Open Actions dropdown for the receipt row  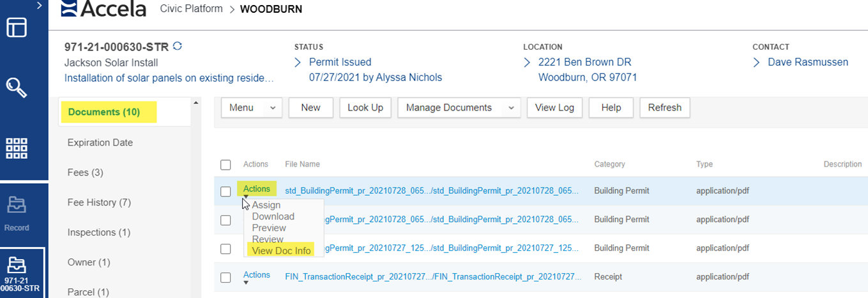[256, 275]
